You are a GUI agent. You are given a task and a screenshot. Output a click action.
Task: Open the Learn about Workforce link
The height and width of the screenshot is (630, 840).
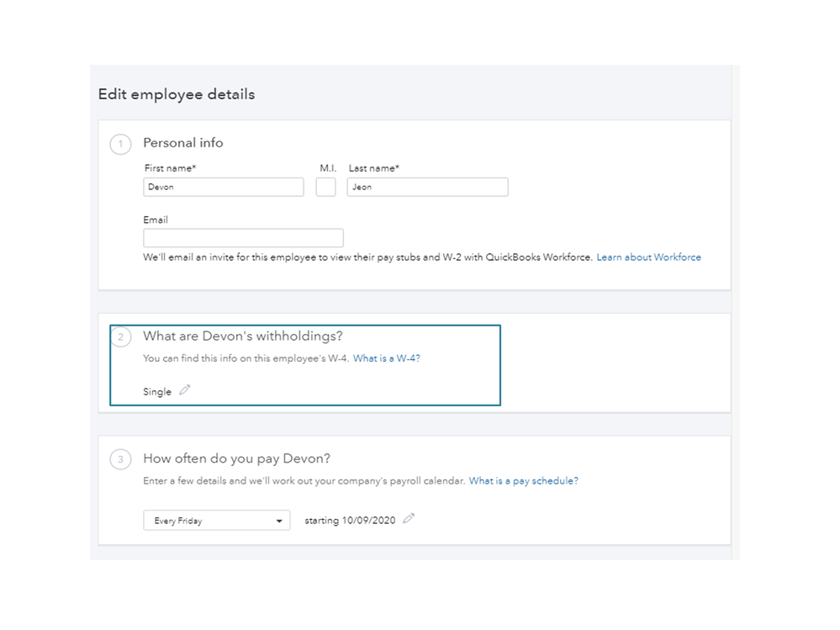[648, 257]
